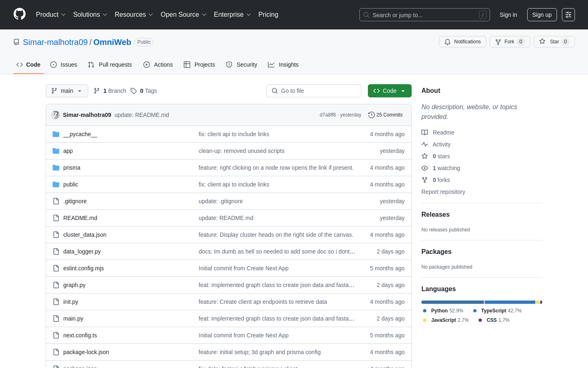The image size is (588, 368).
Task: Click the Python segment of language bar
Action: [x=452, y=302]
